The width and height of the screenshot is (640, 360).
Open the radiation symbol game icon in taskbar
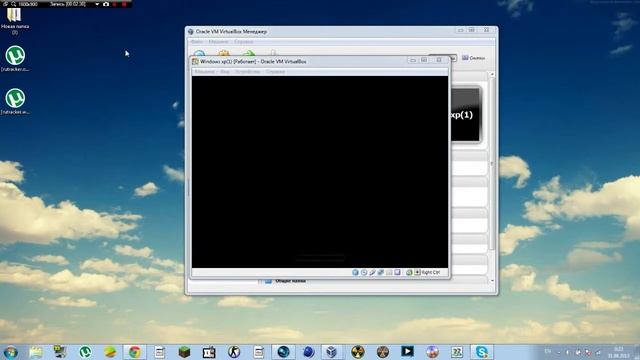tap(358, 352)
